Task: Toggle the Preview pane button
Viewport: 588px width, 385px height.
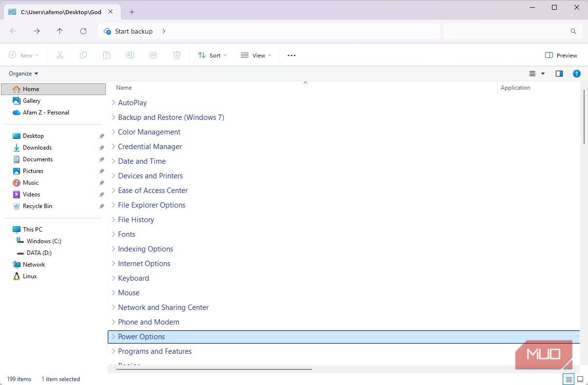Action: [x=561, y=56]
